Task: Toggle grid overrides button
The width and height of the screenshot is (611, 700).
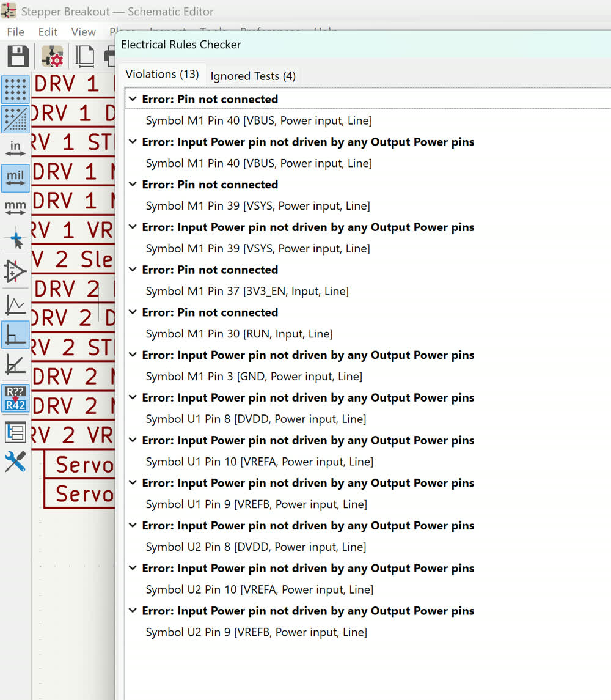Action: 15,119
